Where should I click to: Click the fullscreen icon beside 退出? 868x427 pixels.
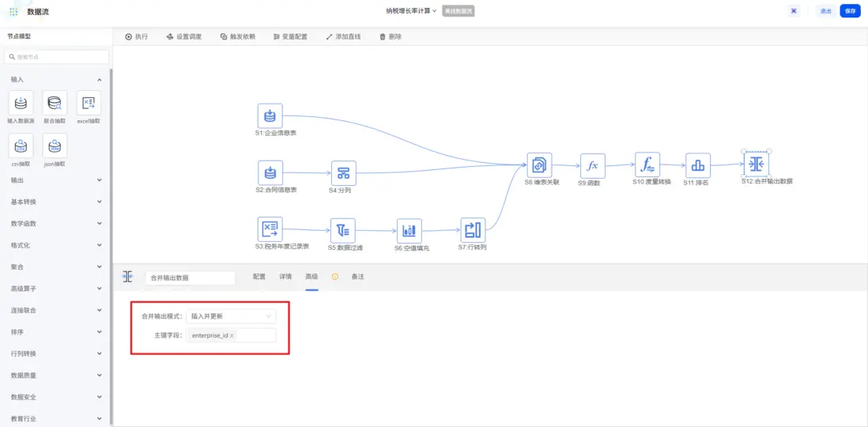pyautogui.click(x=794, y=11)
